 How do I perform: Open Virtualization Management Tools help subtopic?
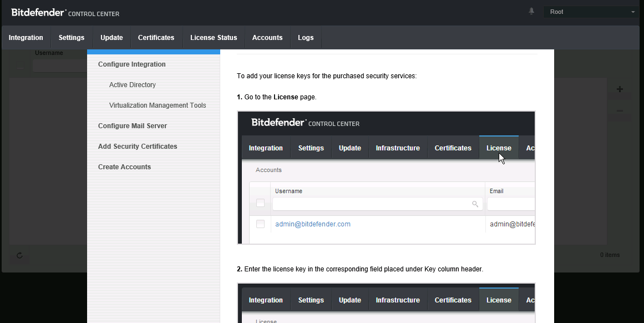pos(158,105)
